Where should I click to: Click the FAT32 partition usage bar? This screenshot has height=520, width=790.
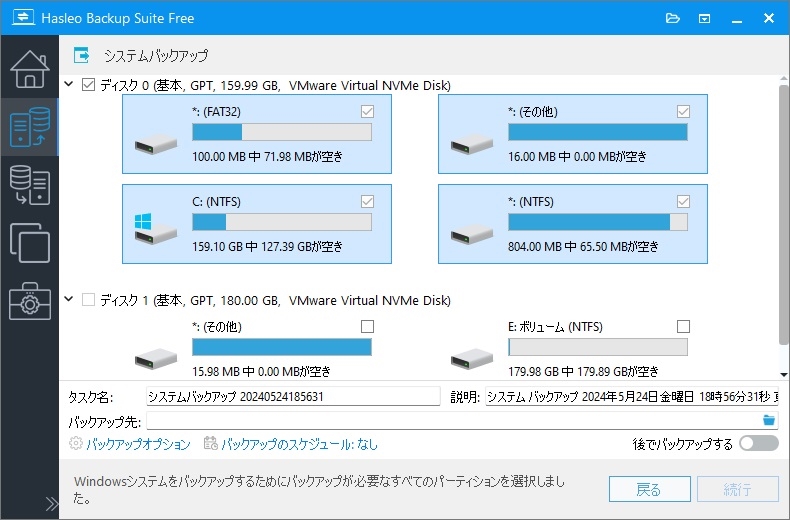(282, 132)
